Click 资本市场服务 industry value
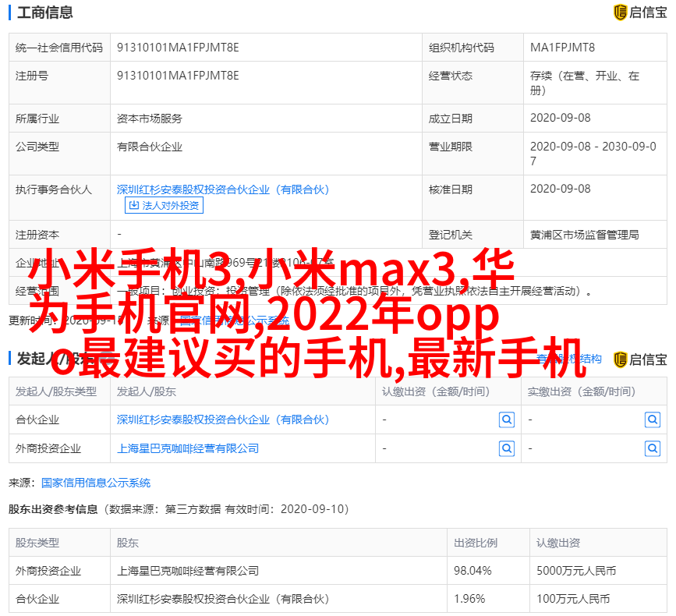 149,119
